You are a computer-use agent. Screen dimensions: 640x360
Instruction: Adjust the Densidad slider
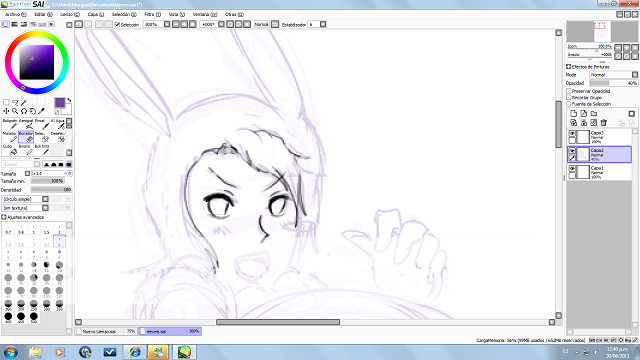(x=51, y=190)
